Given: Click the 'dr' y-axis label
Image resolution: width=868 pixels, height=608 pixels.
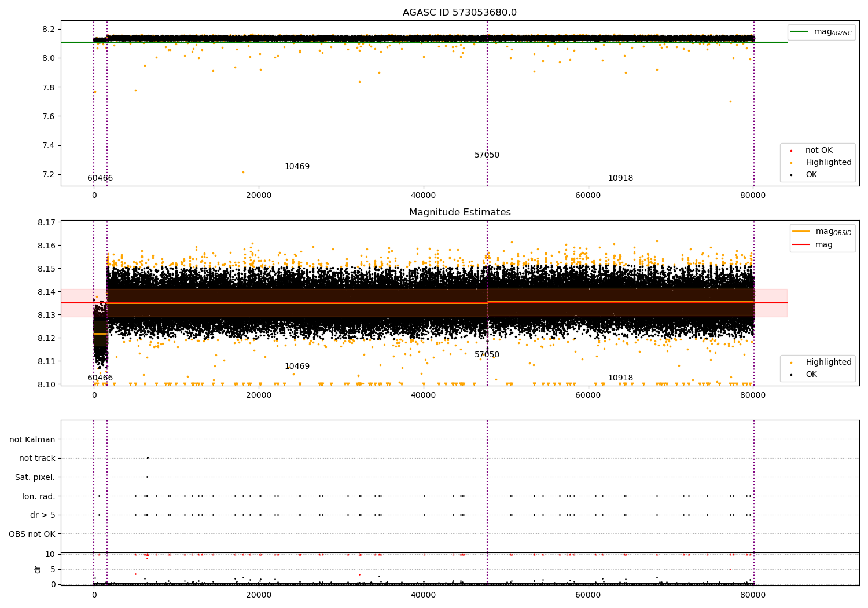Looking at the screenshot, I should 38,569.
